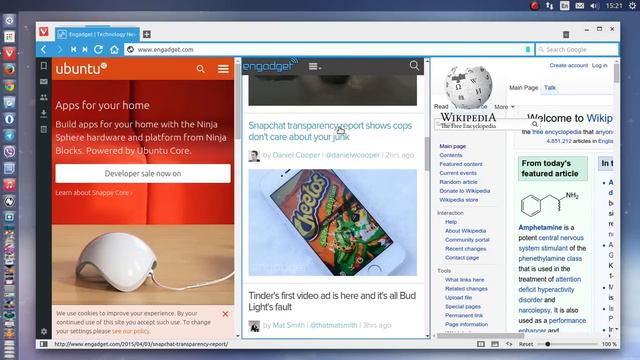Click the Developer sale now on button

coord(143,173)
